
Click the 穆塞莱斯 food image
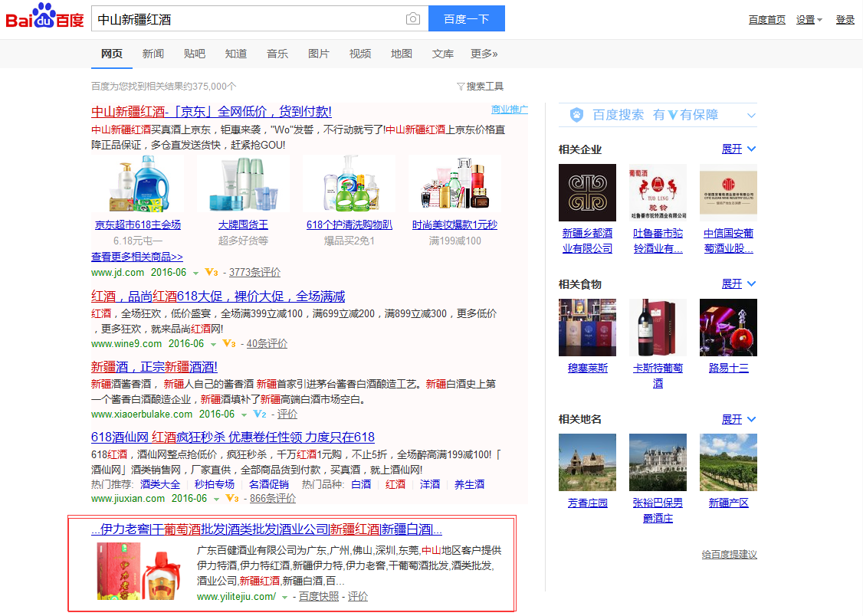(x=587, y=327)
